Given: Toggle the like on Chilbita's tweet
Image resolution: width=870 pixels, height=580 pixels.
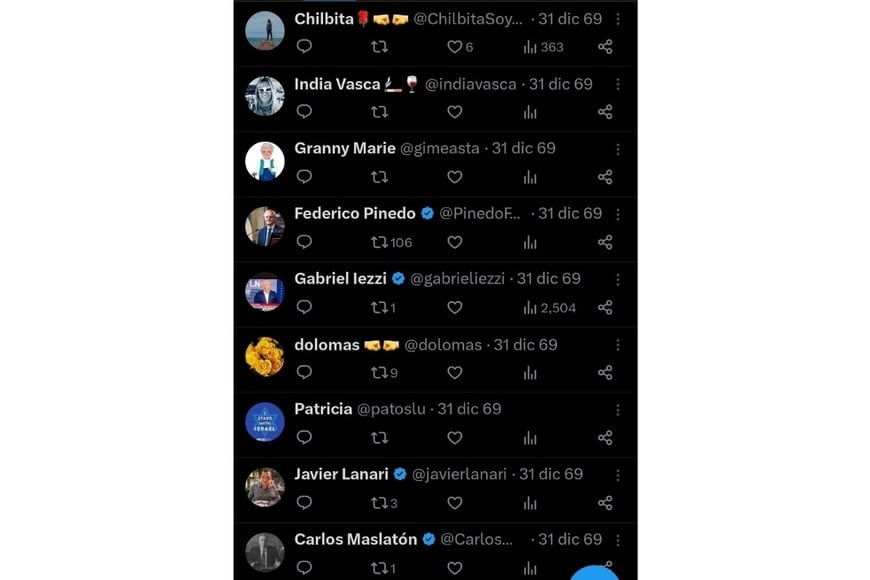Looking at the screenshot, I should tap(453, 46).
